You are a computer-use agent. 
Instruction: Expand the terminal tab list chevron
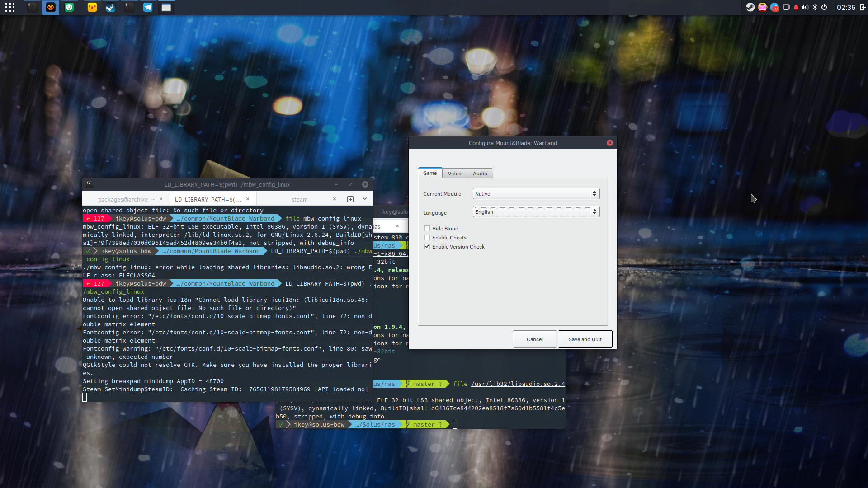365,199
